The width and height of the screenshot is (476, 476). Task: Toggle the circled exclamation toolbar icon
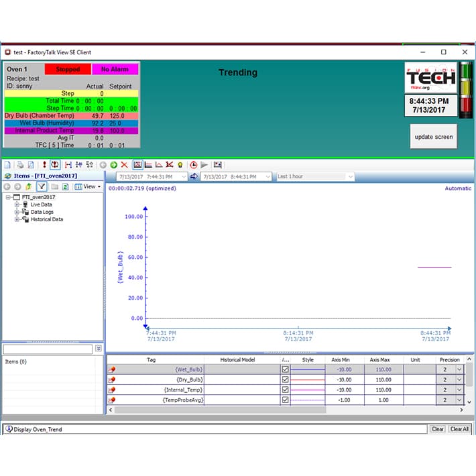click(x=55, y=165)
